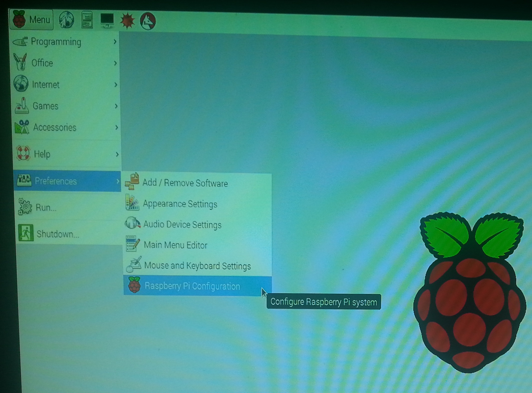Image resolution: width=532 pixels, height=393 pixels.
Task: Click the Shutdown exit-door icon
Action: click(26, 233)
